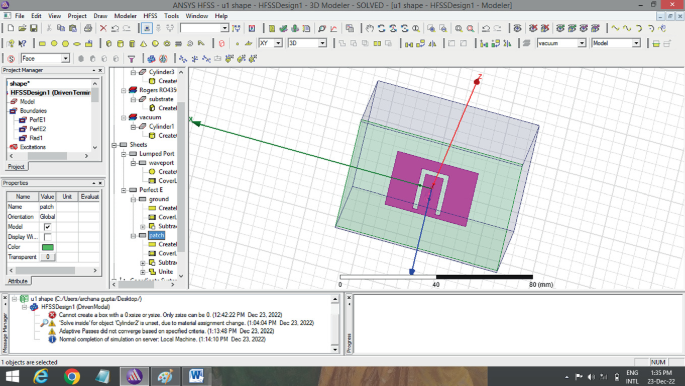Image resolution: width=685 pixels, height=386 pixels.
Task: Click the Zoom in magnifier icon
Action: coord(459,28)
